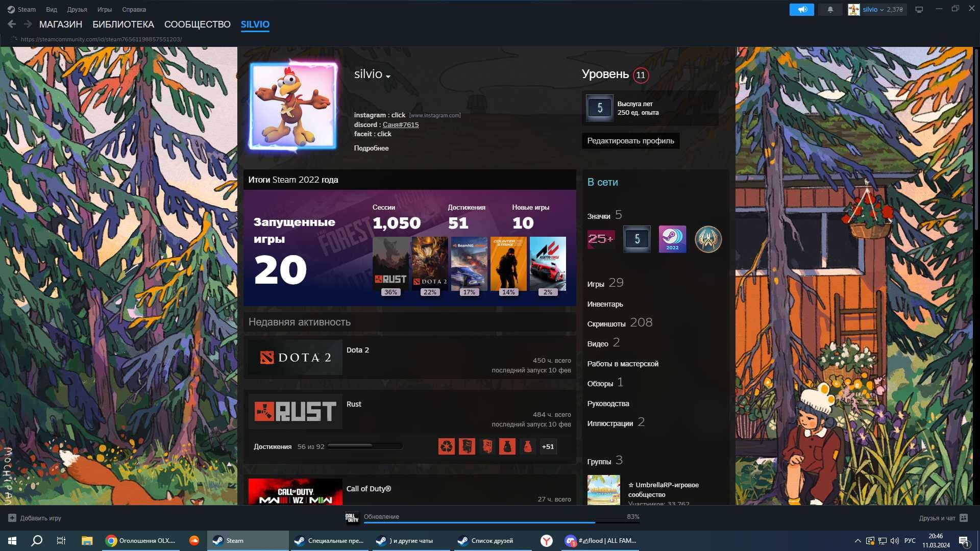980x551 pixels.
Task: Click the forward navigation arrow
Action: tap(28, 24)
